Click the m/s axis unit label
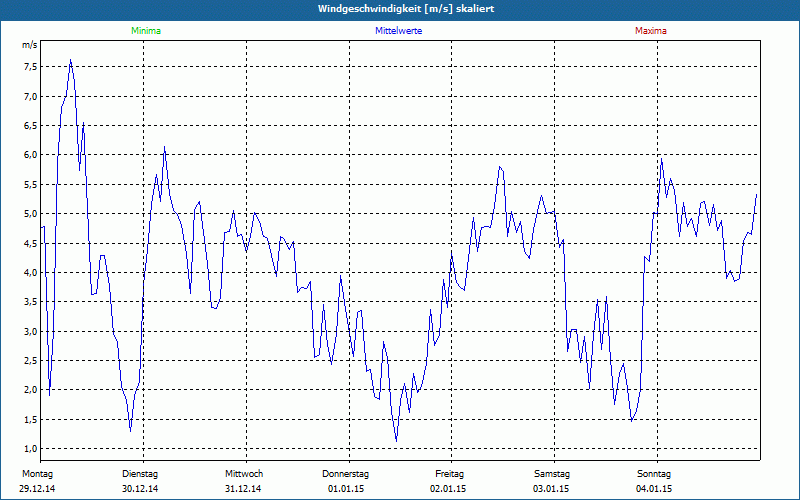The width and height of the screenshot is (800, 500). pos(30,45)
